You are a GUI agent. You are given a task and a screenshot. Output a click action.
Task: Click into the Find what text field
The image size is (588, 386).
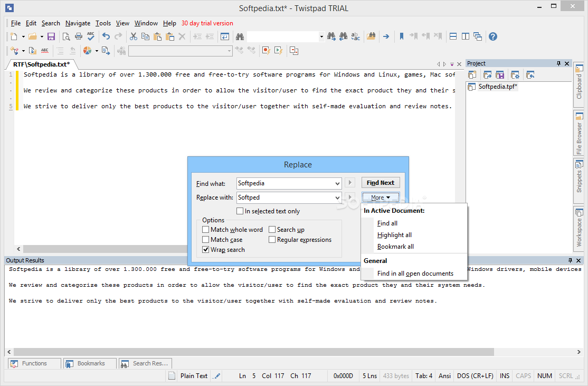285,183
